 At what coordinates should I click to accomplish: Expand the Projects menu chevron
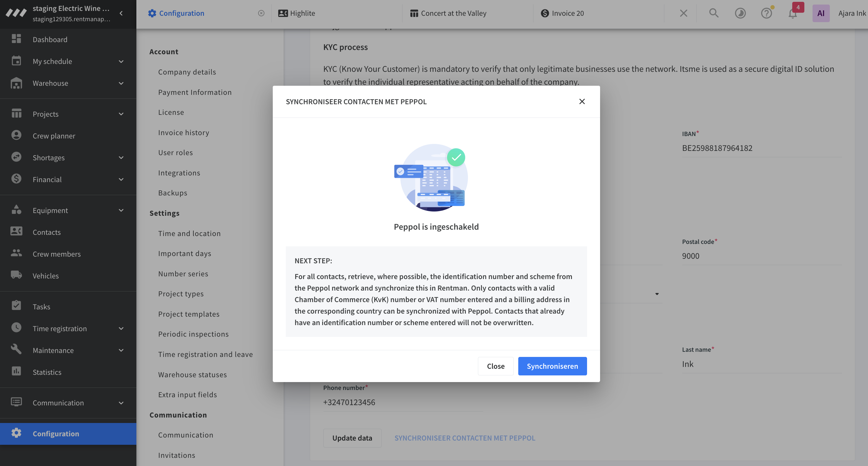click(121, 114)
